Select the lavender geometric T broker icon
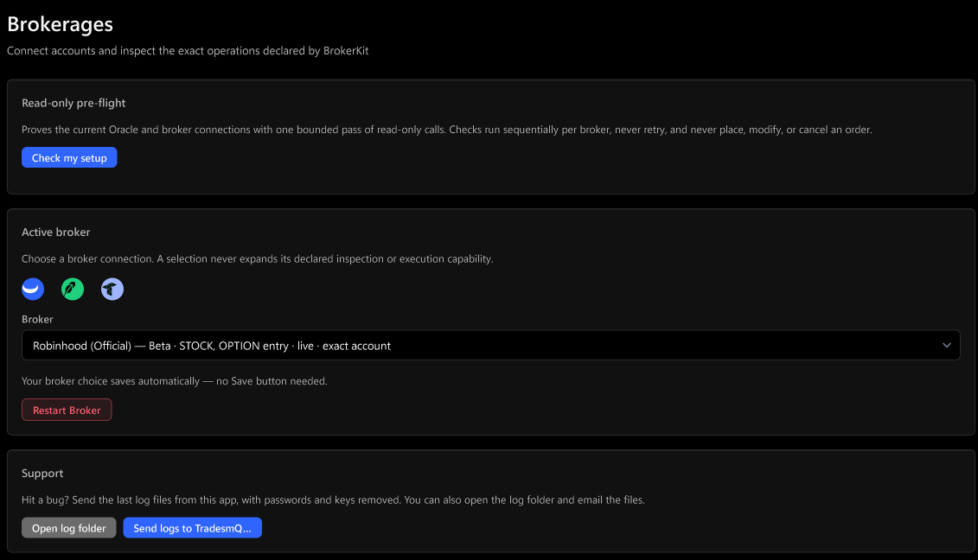Viewport: 978px width, 560px height. coord(112,289)
